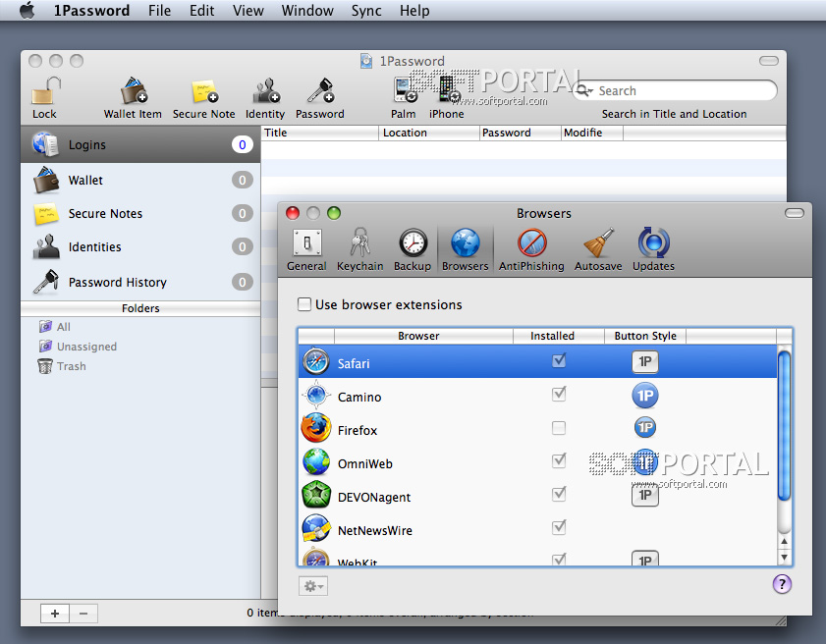This screenshot has width=826, height=644.
Task: Open the Apple menu
Action: point(28,10)
